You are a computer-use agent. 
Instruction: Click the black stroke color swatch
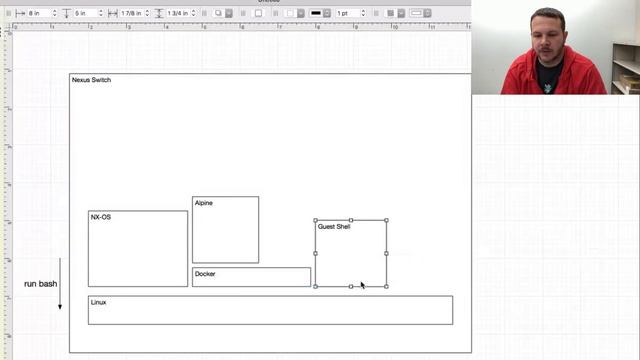316,13
